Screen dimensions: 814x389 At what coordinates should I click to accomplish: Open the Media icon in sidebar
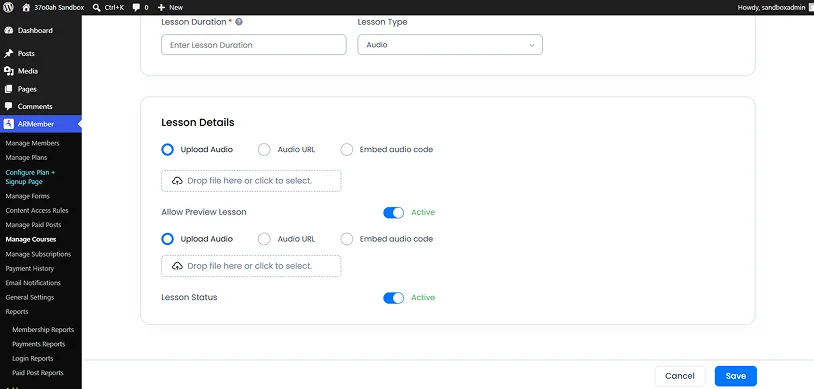click(8, 71)
